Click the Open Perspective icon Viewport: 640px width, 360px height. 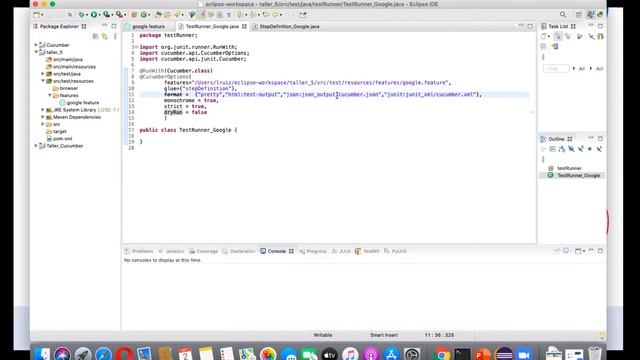pyautogui.click(x=579, y=15)
